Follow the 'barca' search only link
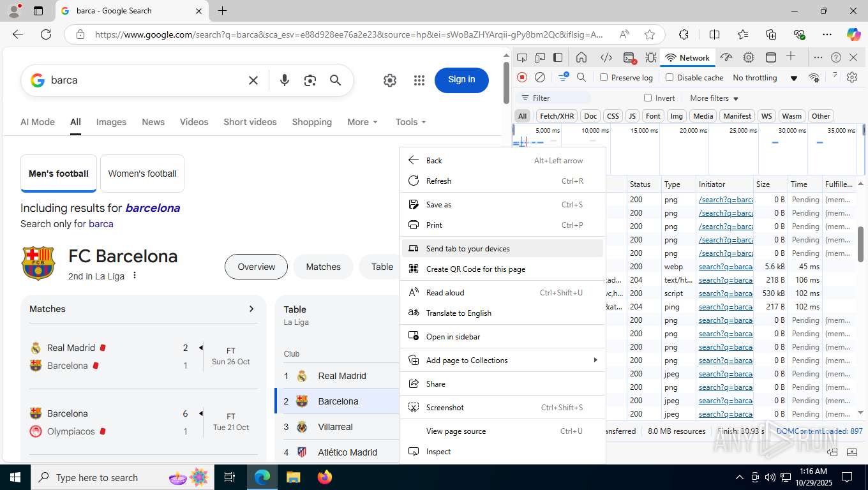Screen dimensions: 868x490 coord(101,224)
